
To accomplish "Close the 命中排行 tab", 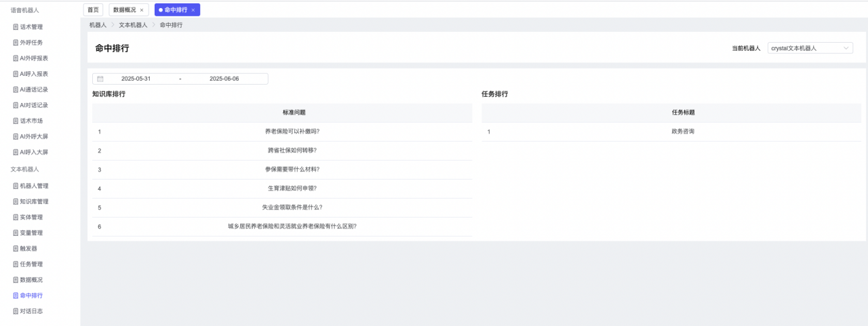I will coord(193,10).
